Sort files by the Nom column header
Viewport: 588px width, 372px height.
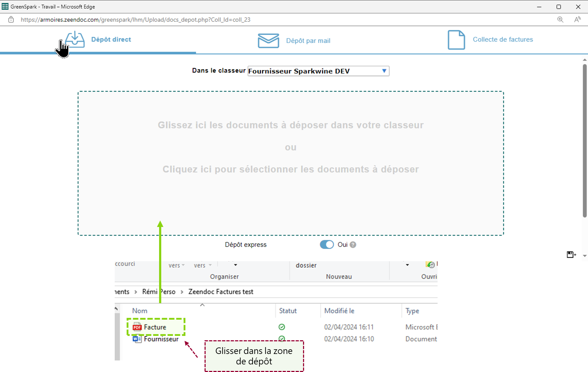[x=140, y=311]
